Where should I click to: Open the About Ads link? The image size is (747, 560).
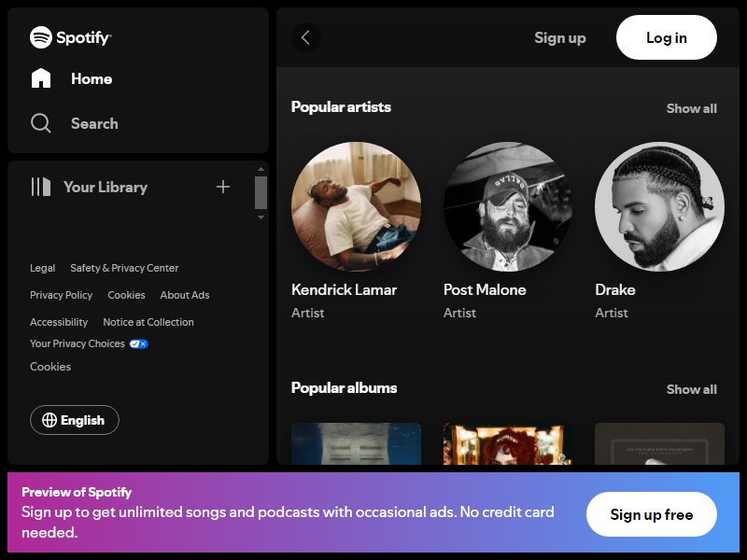pos(185,295)
